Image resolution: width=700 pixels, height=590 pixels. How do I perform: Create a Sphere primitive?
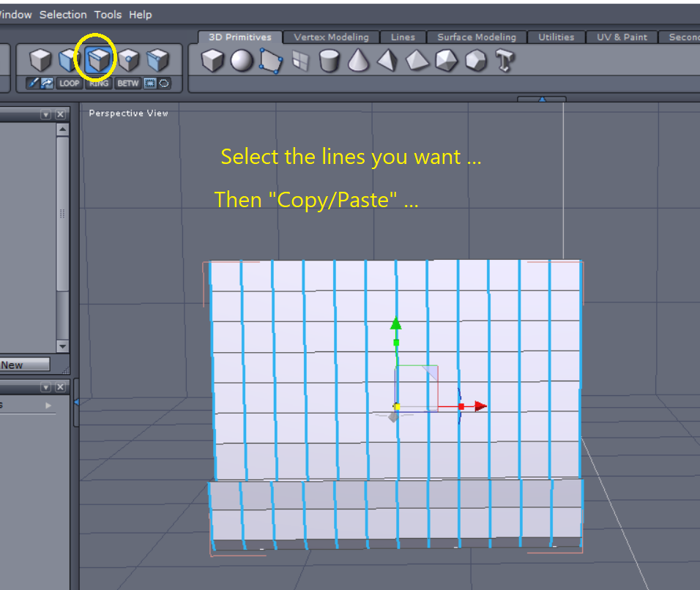242,60
